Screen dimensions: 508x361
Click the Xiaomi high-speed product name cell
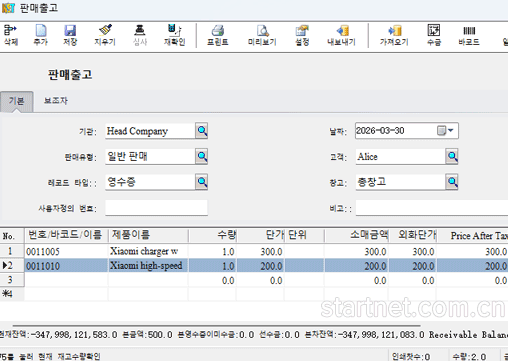tap(148, 266)
